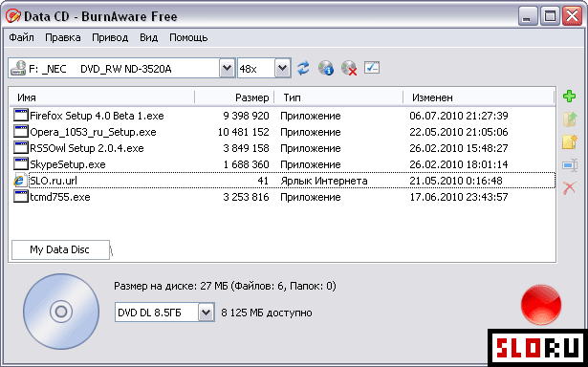
Task: Click the SLO.ru.url Internet shortcut icon
Action: coord(20,181)
